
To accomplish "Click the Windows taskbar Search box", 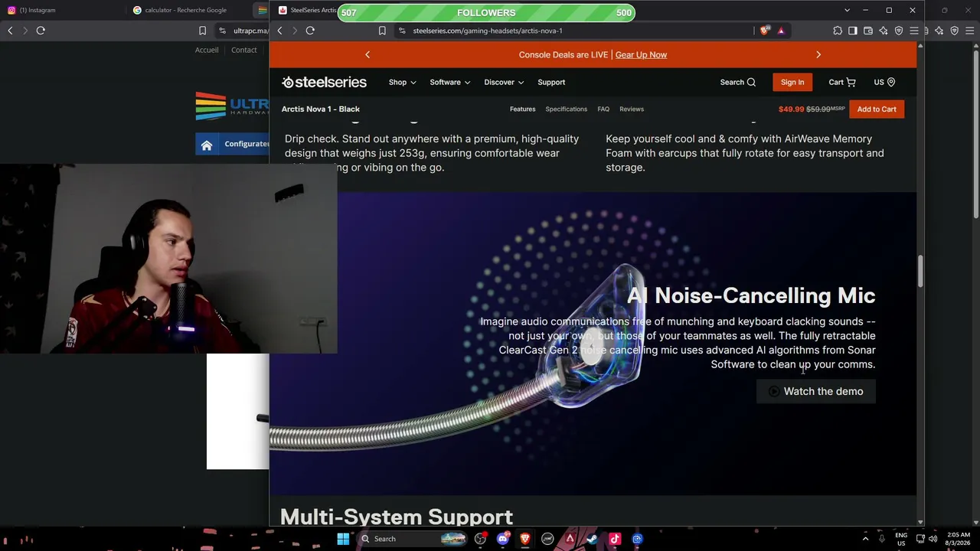I will click(x=412, y=539).
